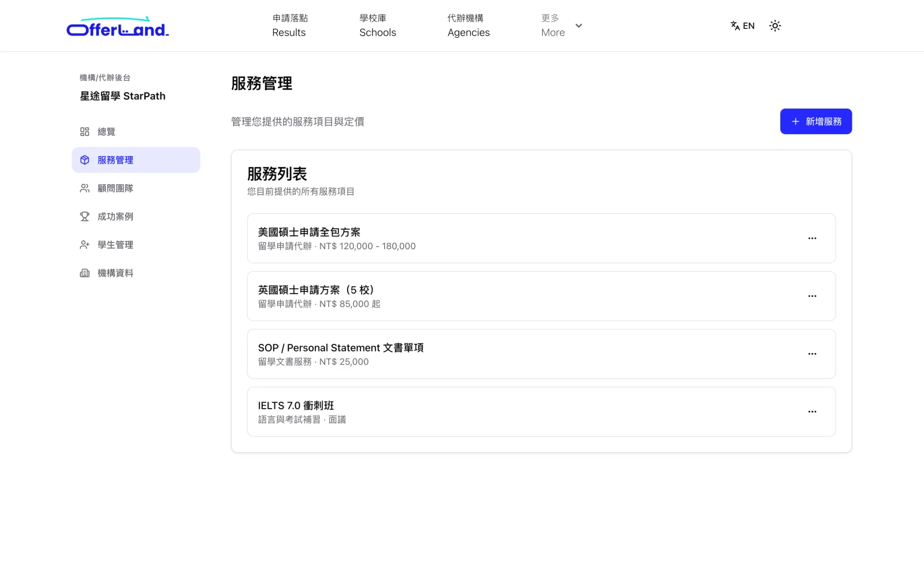Open options menu for 美國碩士申請全包方案
Viewport: 924px width, 578px height.
[x=813, y=238]
